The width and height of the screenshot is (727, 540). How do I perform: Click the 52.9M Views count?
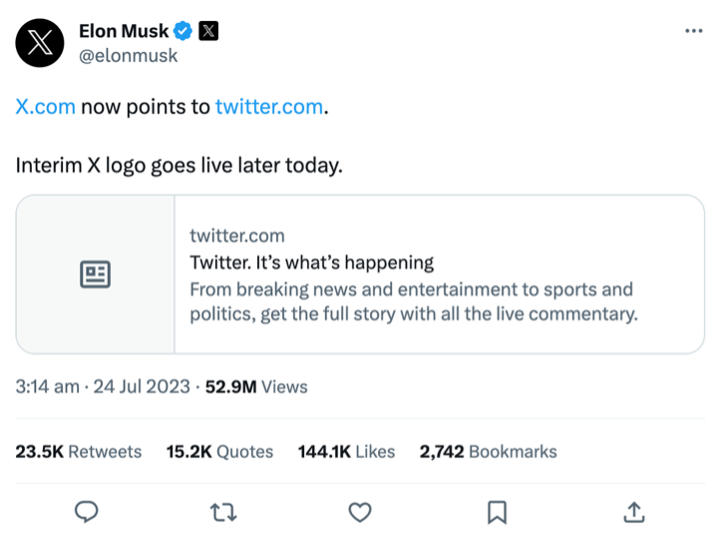(256, 386)
